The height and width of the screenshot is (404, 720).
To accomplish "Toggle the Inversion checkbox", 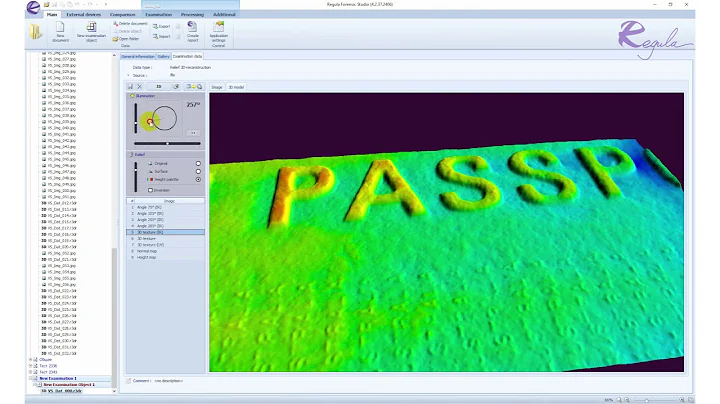I will (x=150, y=190).
